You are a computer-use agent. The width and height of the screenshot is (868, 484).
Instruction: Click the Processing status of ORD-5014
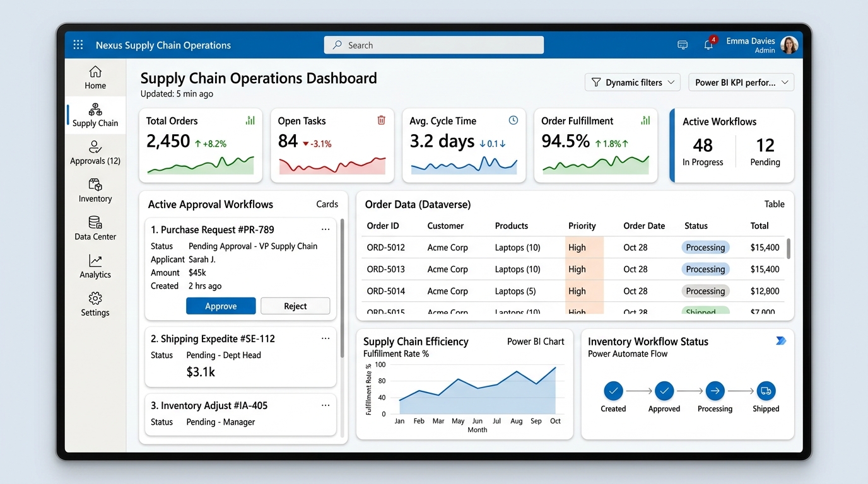pos(705,291)
